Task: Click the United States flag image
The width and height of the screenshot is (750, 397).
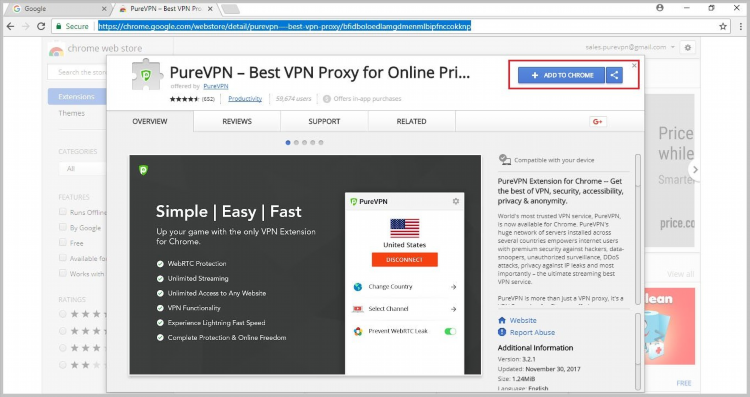Action: point(405,228)
